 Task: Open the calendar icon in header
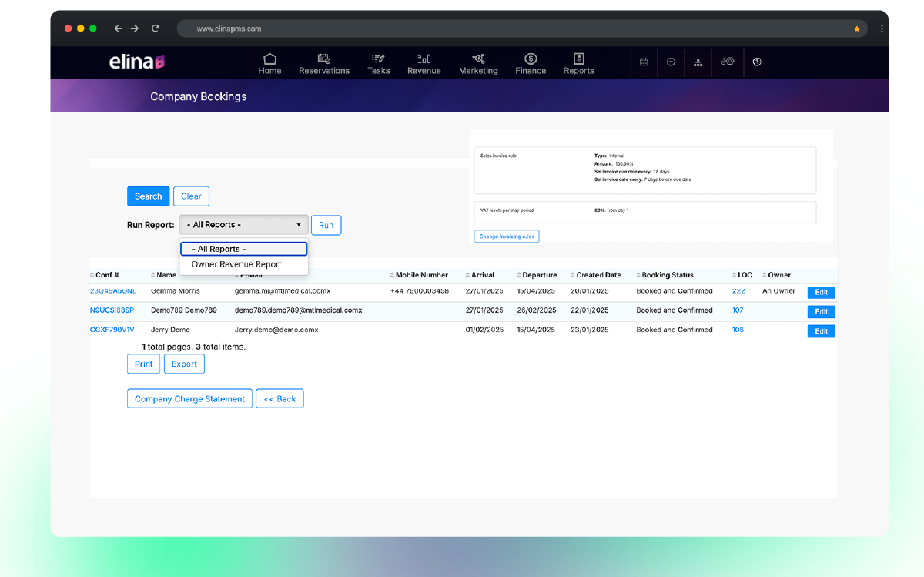644,62
